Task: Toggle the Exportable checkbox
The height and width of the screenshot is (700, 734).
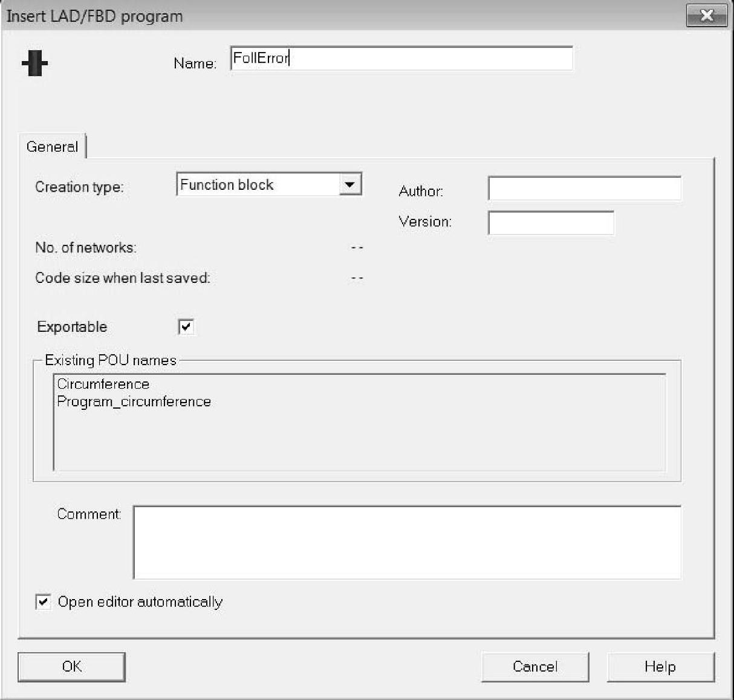Action: pyautogui.click(x=186, y=326)
